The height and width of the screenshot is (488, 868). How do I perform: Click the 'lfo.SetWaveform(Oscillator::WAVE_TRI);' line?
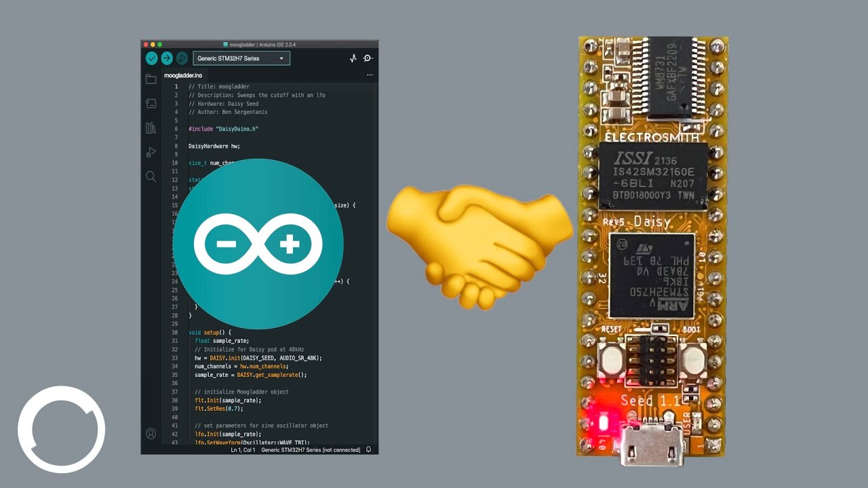tap(252, 442)
